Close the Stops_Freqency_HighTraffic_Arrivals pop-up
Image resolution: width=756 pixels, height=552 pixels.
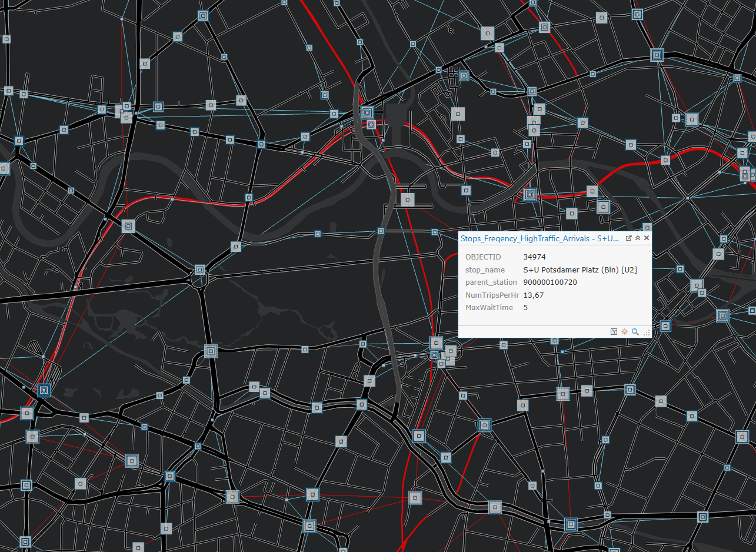pyautogui.click(x=647, y=238)
